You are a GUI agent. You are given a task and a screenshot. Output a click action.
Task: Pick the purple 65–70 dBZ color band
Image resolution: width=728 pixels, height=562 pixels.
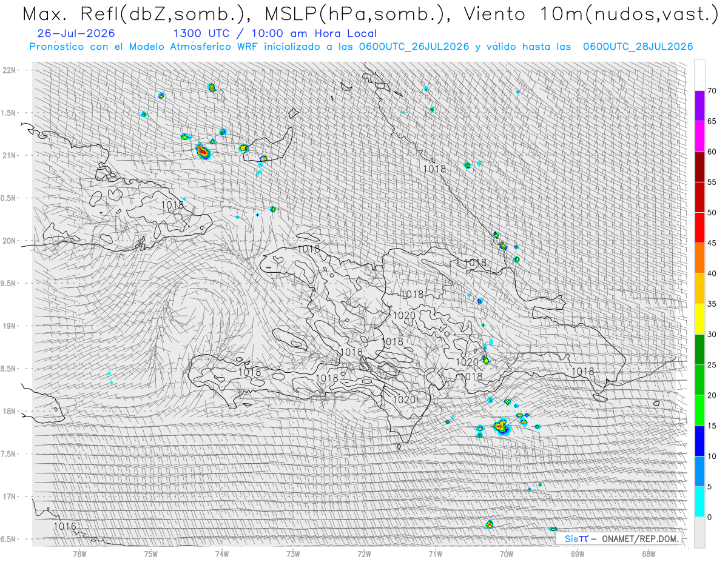tap(699, 106)
